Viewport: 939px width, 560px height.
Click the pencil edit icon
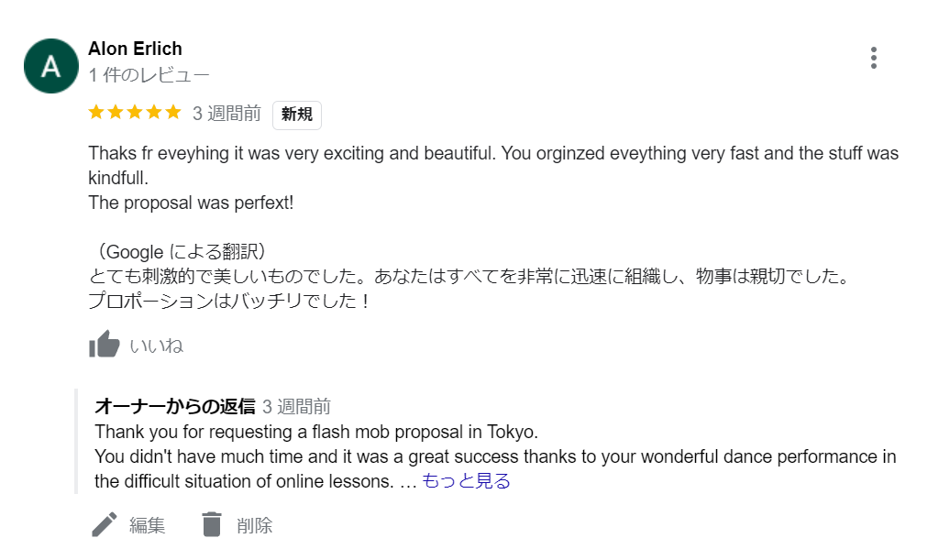[105, 524]
